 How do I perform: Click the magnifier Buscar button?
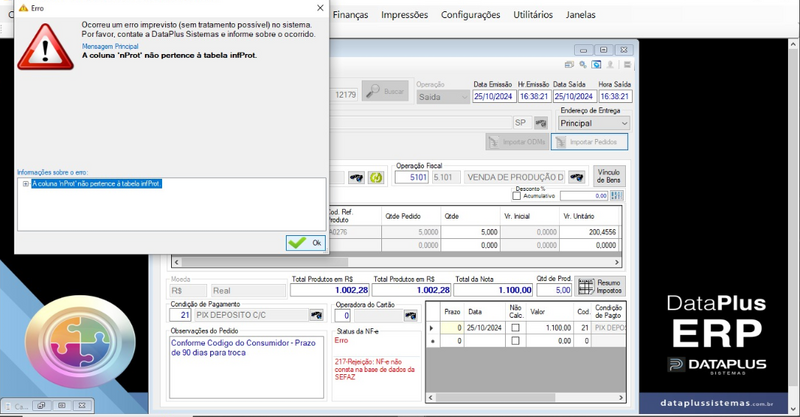pos(385,91)
